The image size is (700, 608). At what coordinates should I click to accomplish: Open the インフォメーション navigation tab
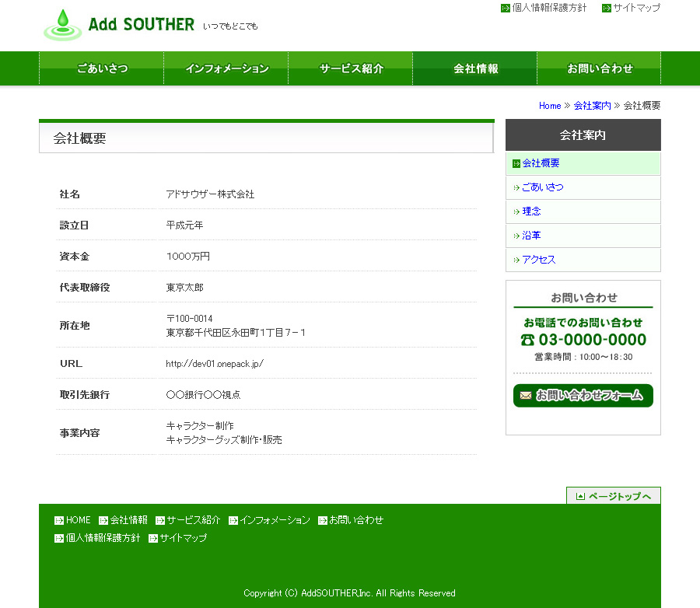[x=226, y=68]
